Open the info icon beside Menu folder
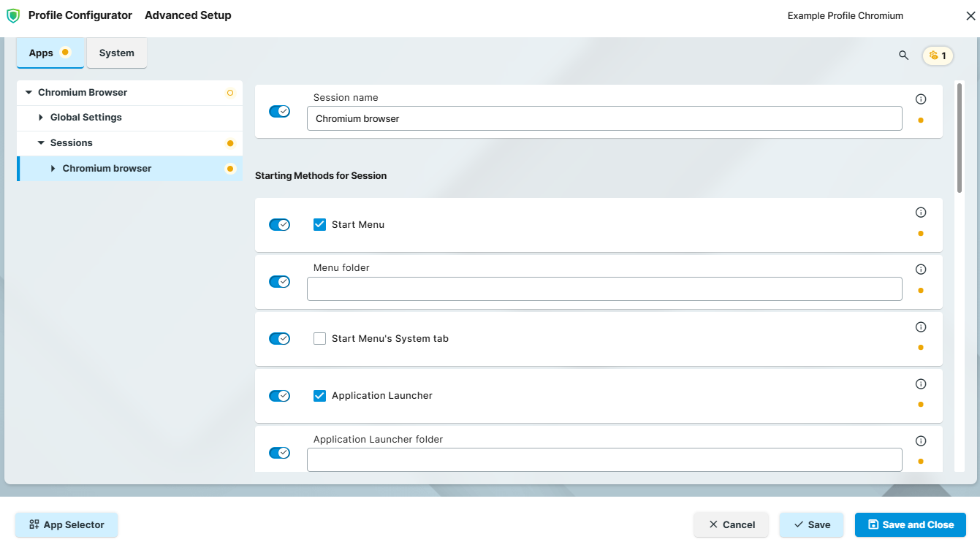Screen dimensions: 980x550 click(921, 268)
